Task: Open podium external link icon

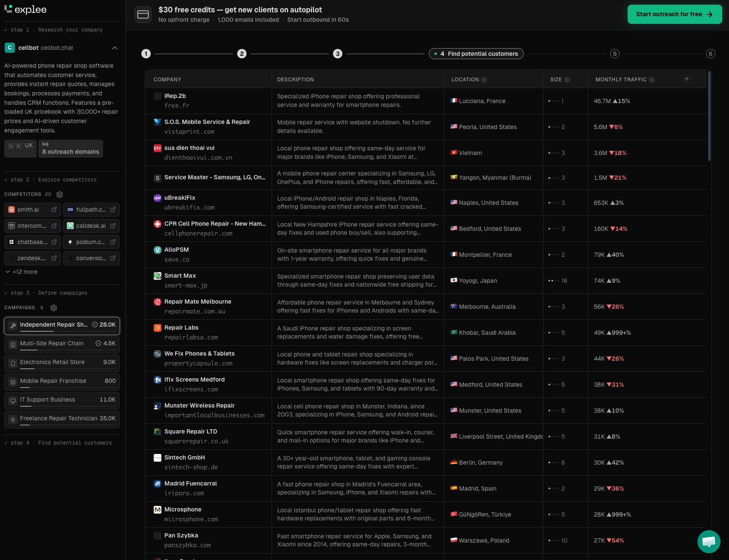Action: click(x=113, y=242)
